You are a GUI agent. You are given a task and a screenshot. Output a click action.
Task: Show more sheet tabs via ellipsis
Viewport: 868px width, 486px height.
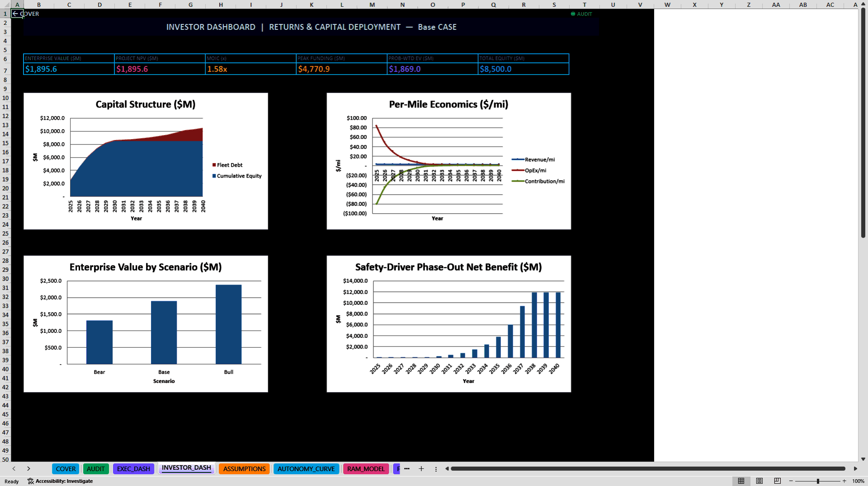407,469
